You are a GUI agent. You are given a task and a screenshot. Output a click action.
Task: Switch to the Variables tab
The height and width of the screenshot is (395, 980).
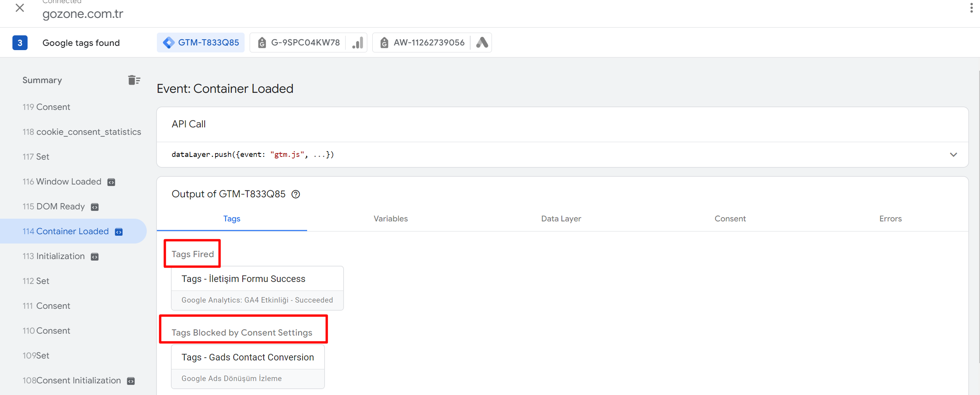coord(391,219)
